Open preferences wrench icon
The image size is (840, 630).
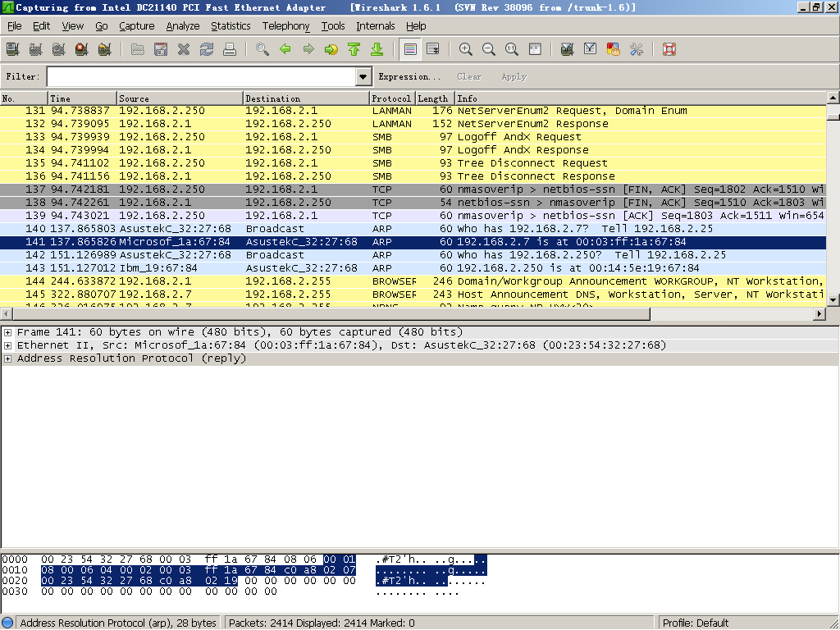pos(637,50)
